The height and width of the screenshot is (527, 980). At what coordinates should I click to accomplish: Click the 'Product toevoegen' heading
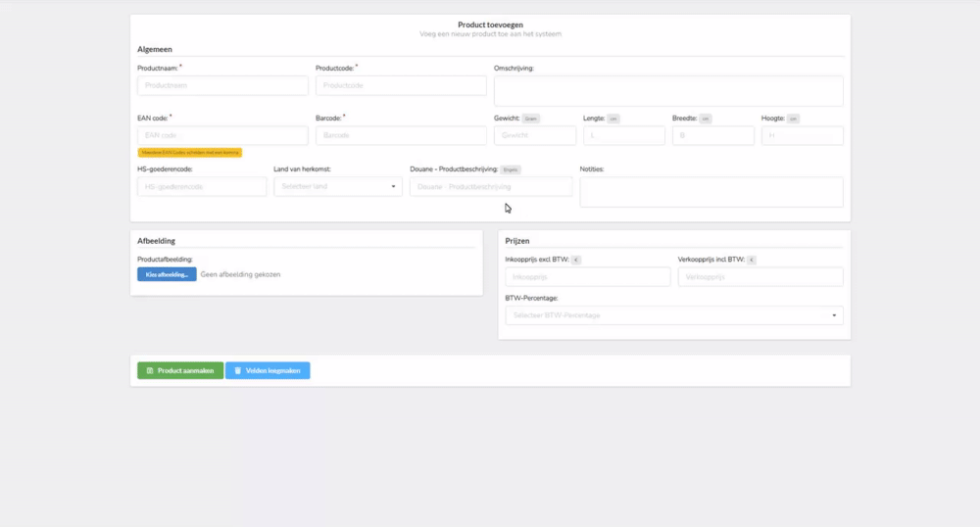[490, 24]
